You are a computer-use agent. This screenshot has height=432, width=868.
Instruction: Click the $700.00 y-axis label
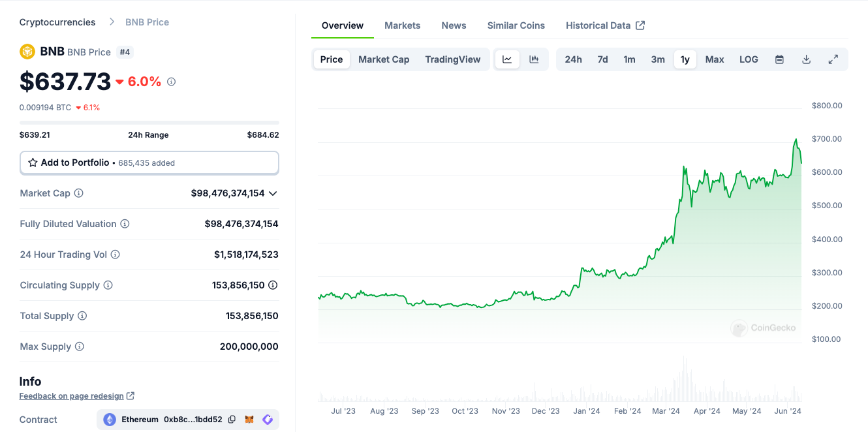click(x=827, y=139)
